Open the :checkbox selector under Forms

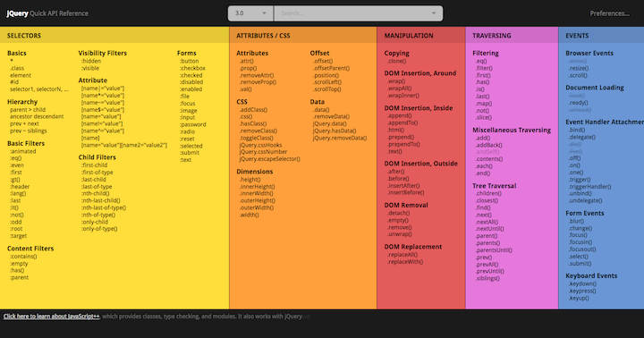coord(192,68)
